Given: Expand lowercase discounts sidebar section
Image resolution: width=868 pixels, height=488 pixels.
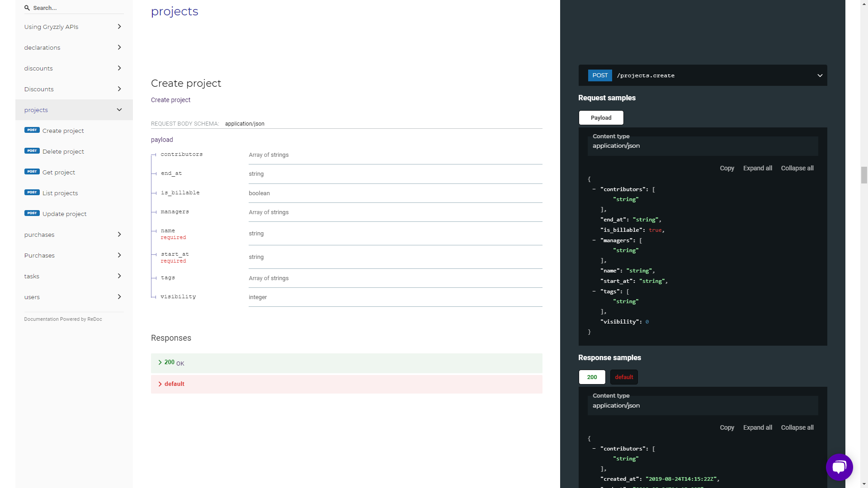Looking at the screenshot, I should pos(74,68).
